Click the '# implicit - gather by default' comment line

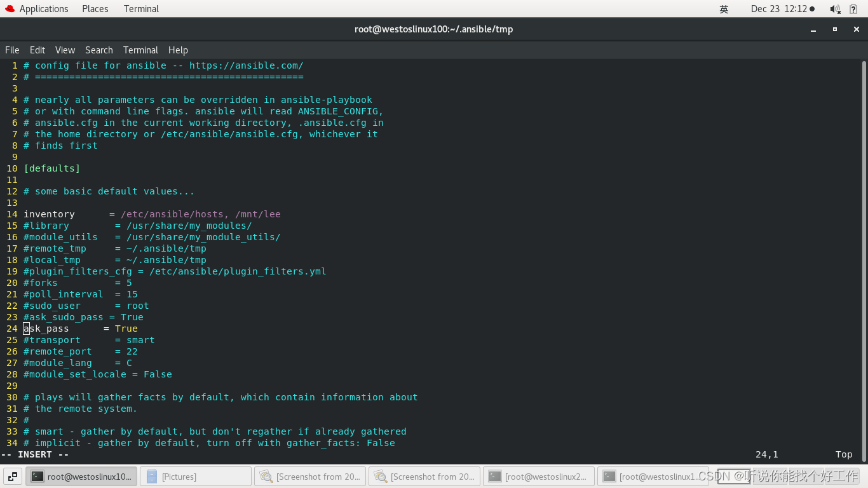point(209,443)
